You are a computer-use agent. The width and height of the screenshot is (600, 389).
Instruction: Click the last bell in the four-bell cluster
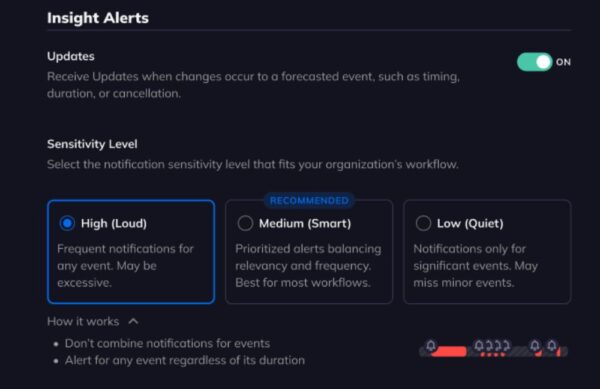pyautogui.click(x=506, y=346)
